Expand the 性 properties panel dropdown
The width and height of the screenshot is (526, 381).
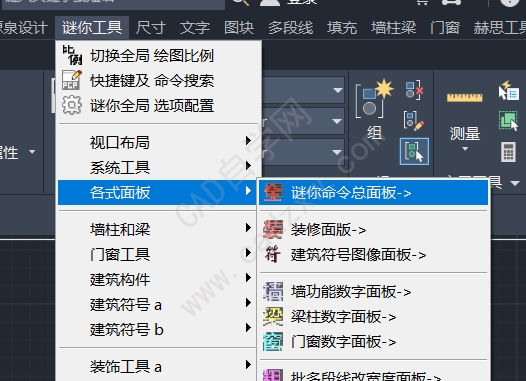point(32,152)
